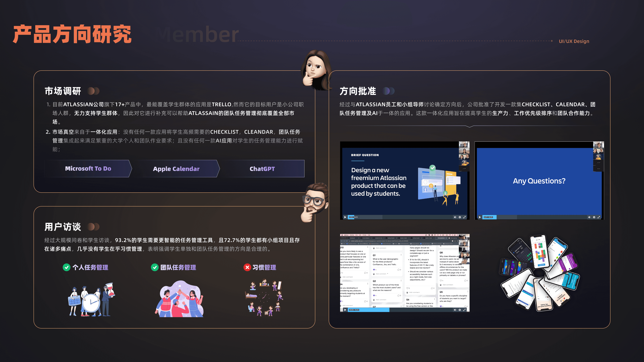Viewport: 644px width, 362px height.
Task: Toggle the heart on the Q8 card
Action: [x=441, y=281]
